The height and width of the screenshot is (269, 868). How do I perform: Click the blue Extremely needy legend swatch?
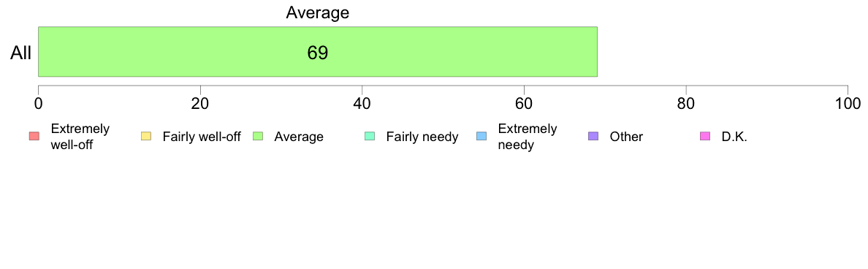point(481,137)
